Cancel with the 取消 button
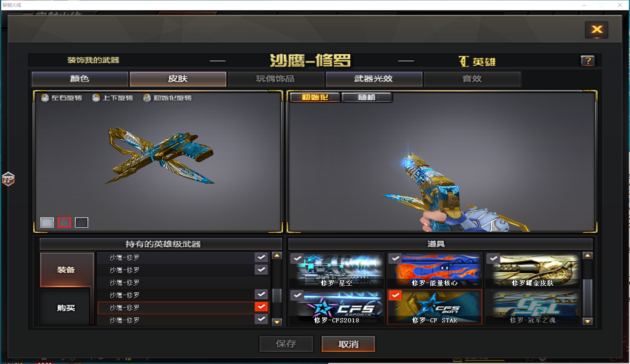The width and height of the screenshot is (630, 364). coord(348,344)
